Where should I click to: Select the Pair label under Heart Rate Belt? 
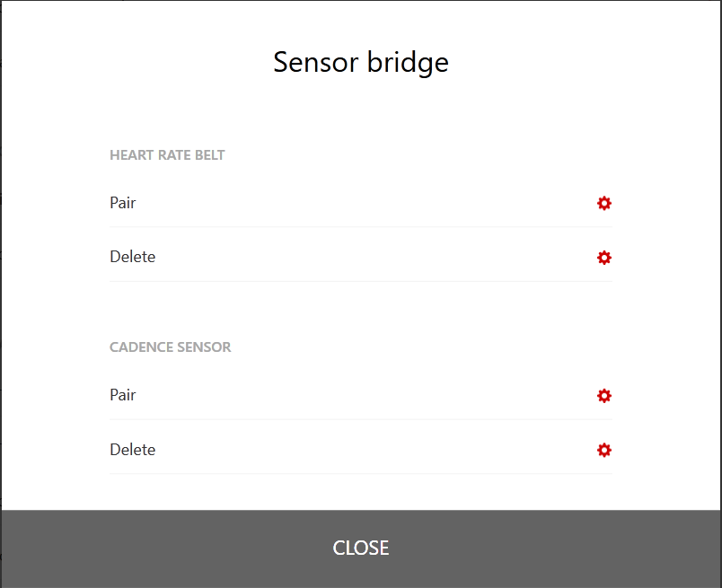point(123,203)
